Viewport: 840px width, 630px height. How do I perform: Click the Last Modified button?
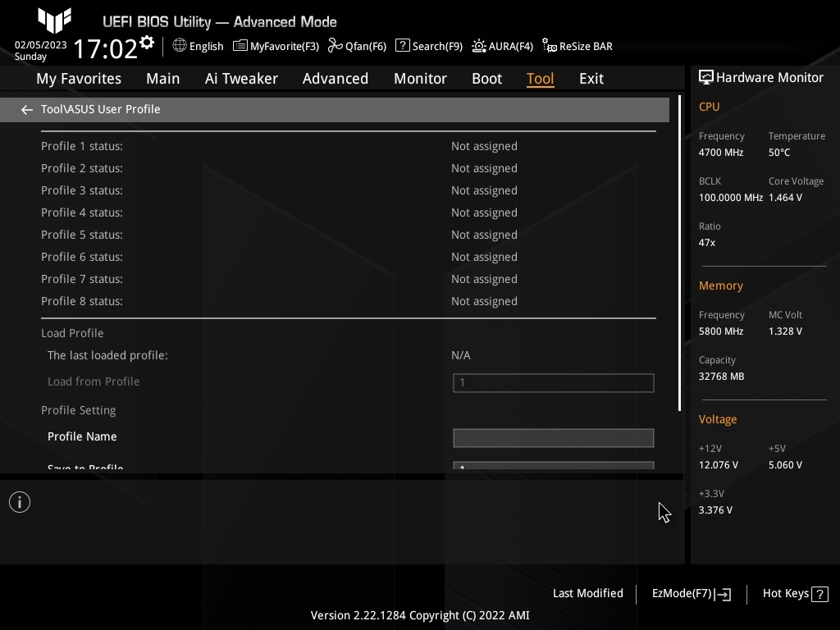click(x=587, y=594)
